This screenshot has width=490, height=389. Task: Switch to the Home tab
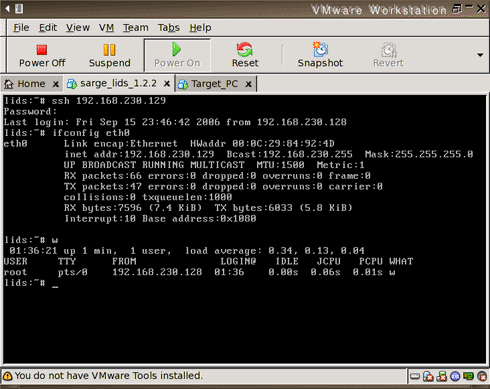pos(31,84)
